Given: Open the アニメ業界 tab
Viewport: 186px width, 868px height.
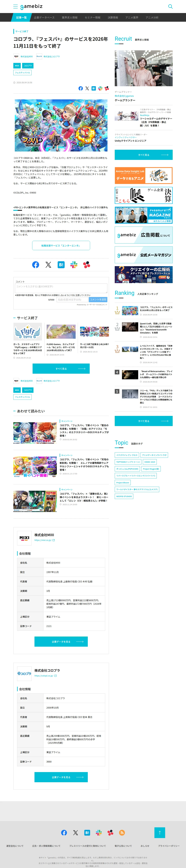Looking at the screenshot, I should [x=132, y=18].
